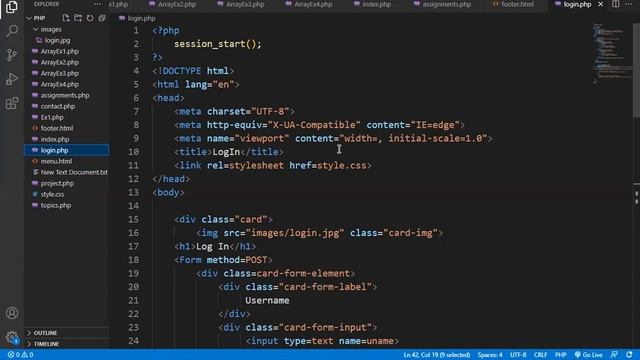Open style.css in explorer
640x360 pixels.
(52, 194)
